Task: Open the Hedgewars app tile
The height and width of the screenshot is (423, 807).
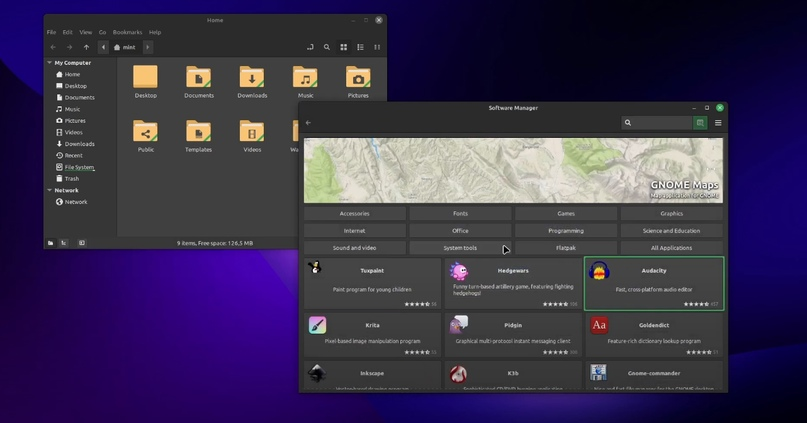Action: (513, 283)
